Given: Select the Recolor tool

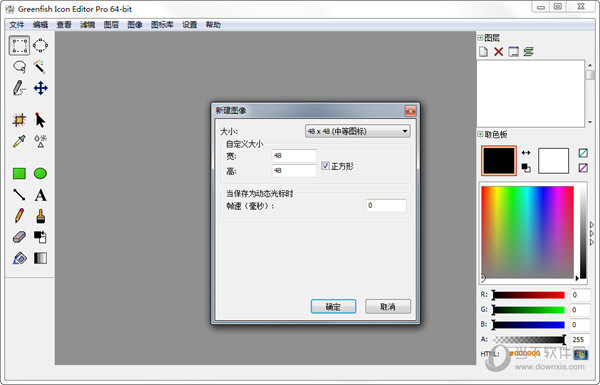Looking at the screenshot, I should coord(40,237).
